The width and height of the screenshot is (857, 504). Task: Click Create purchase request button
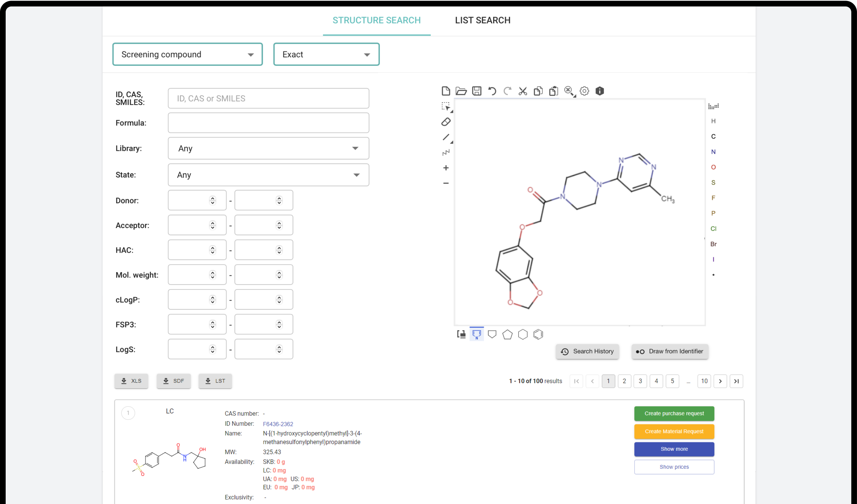[674, 413]
